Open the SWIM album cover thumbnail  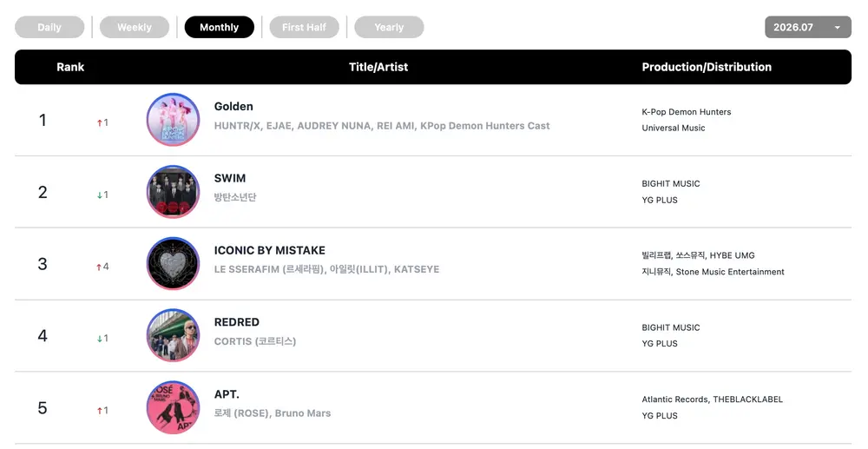pyautogui.click(x=173, y=192)
